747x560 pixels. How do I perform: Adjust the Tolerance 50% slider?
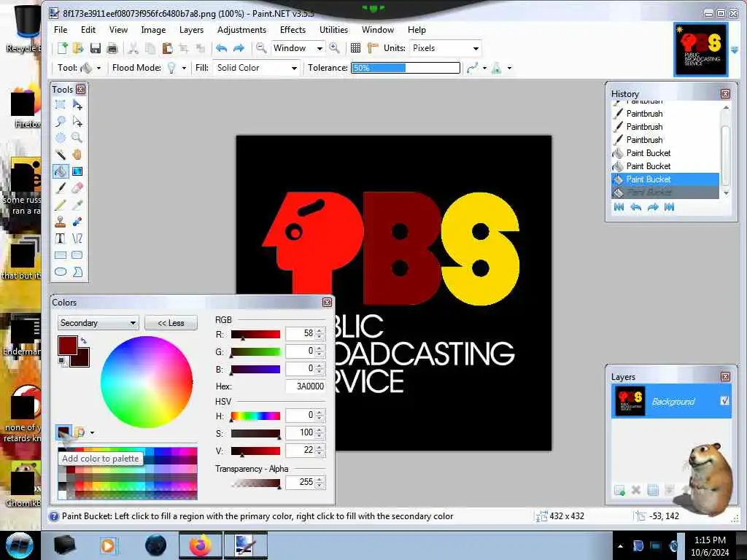click(x=406, y=68)
